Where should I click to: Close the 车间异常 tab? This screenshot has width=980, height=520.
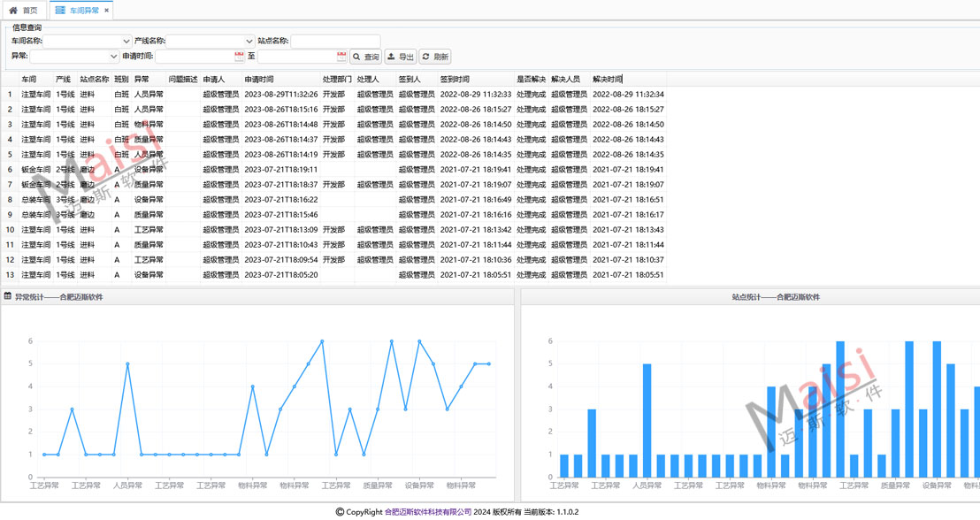107,11
